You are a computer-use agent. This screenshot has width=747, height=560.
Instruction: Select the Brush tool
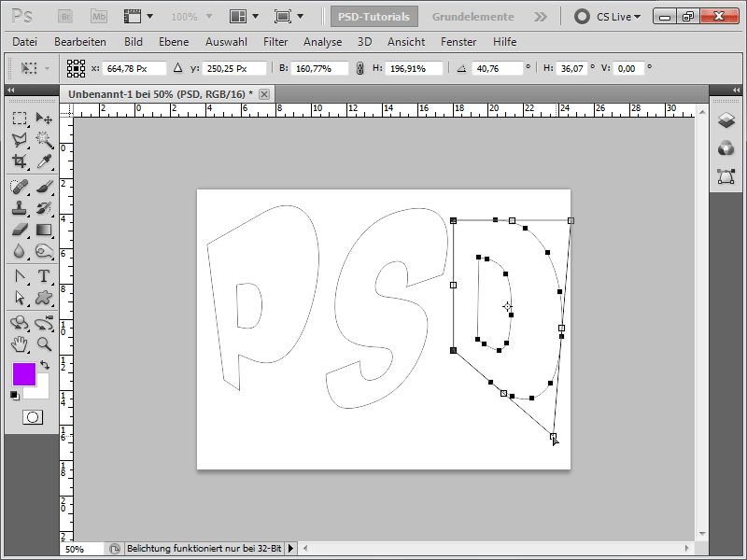[44, 187]
